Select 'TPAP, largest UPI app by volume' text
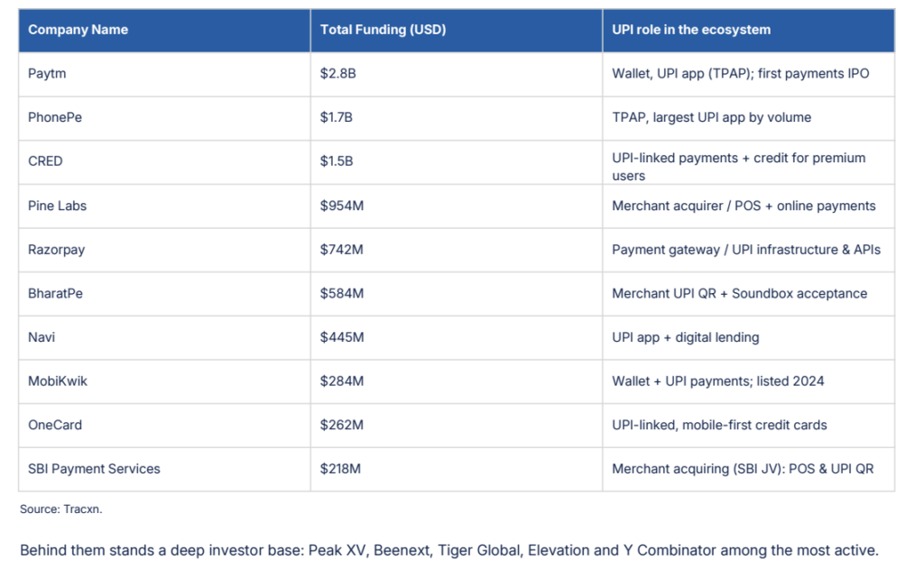This screenshot has height=578, width=924. point(711,117)
